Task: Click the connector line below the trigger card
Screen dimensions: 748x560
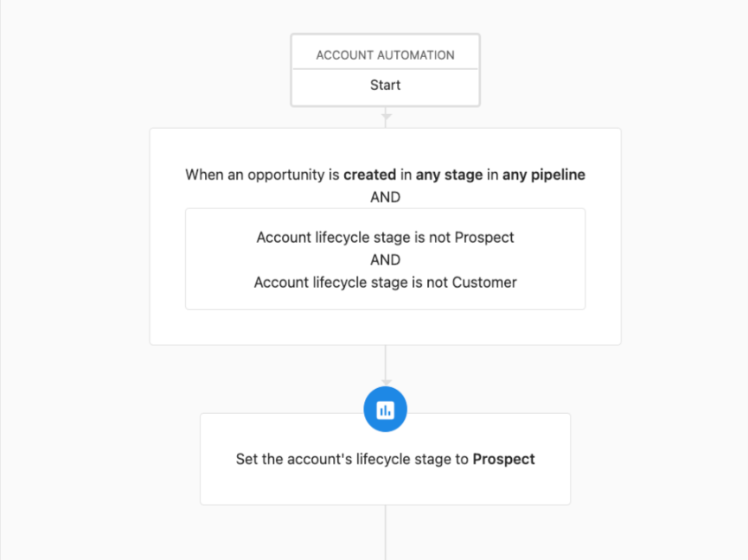Action: point(386,362)
